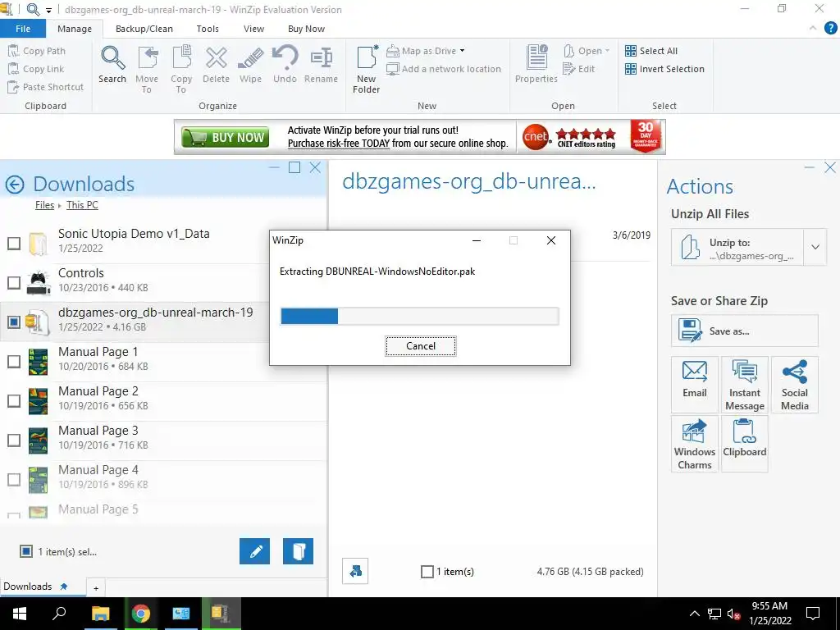840x630 pixels.
Task: Switch to the Backup/Clean tab
Action: (x=144, y=29)
